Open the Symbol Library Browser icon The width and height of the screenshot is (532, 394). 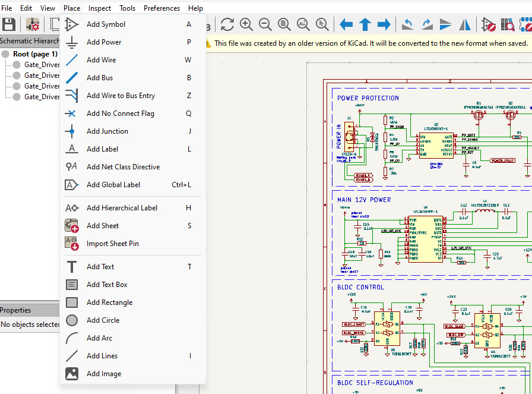pos(508,24)
